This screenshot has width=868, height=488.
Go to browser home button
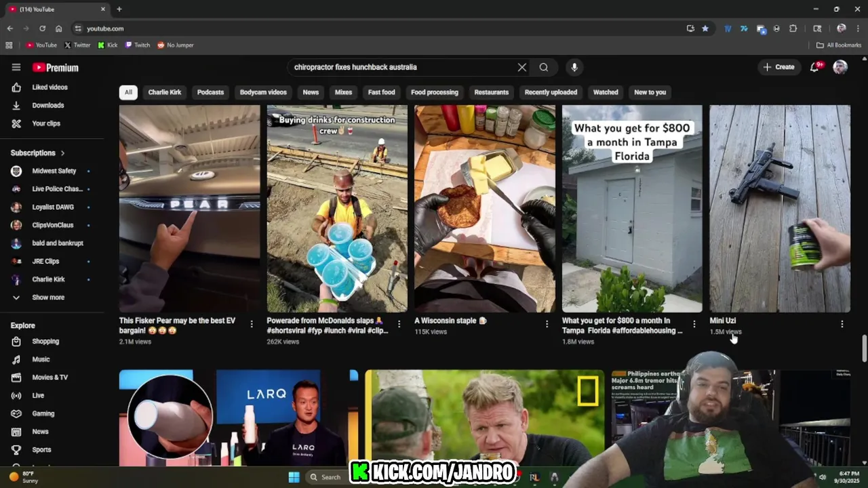click(58, 28)
